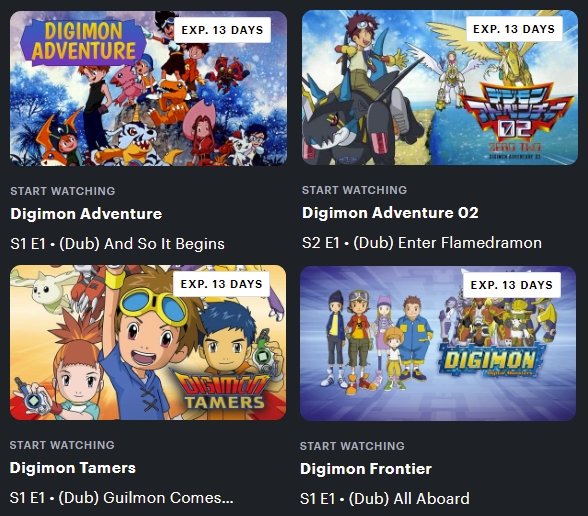Open the Digimon Adventure thumbnail image
Viewport: 588px width, 516px height.
pos(148,88)
